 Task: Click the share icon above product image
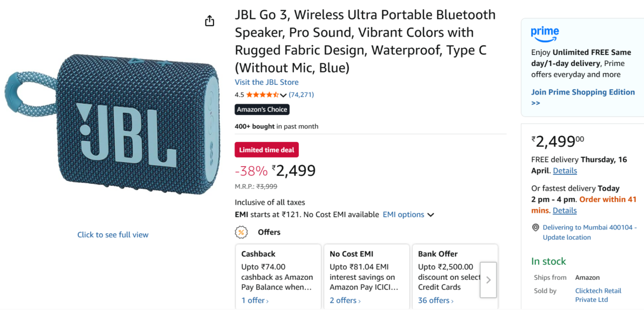click(x=209, y=21)
